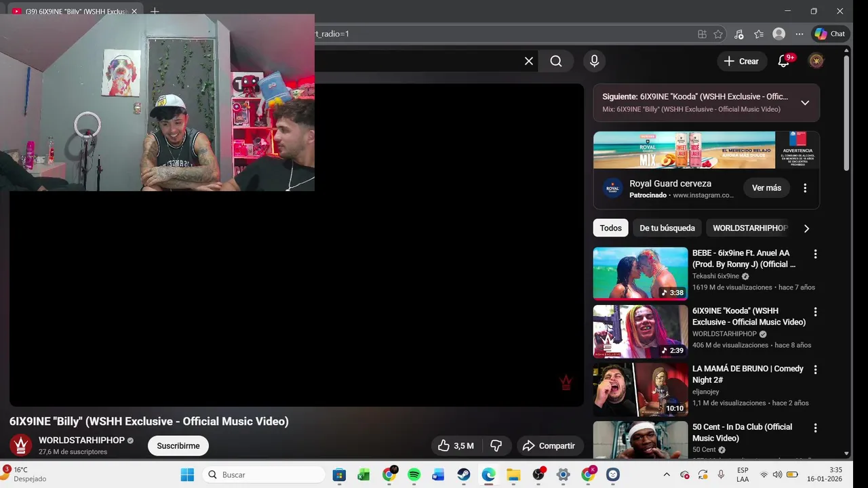Open a new browser tab
The image size is (868, 488).
click(155, 12)
